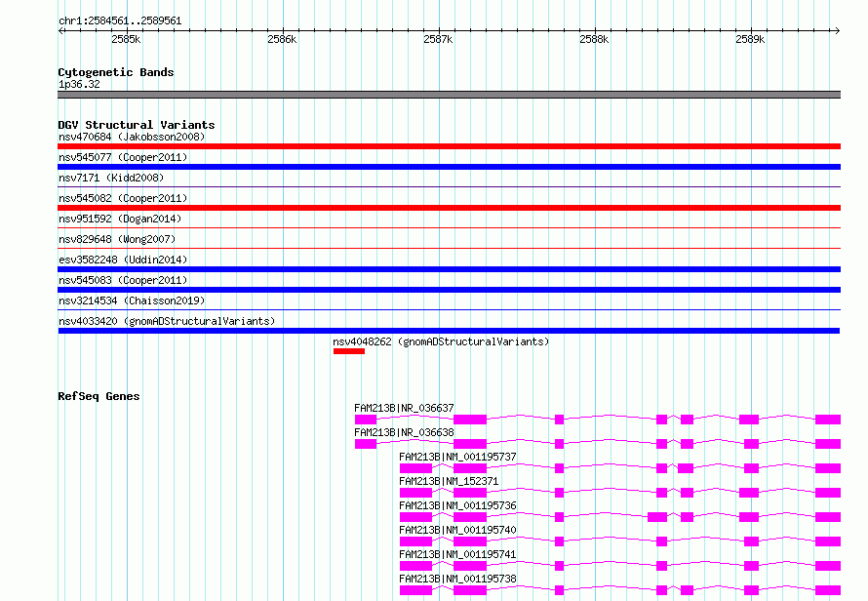Click first exon of FAM213B|NM_001195736
The width and height of the screenshot is (868, 601).
pyautogui.click(x=415, y=517)
